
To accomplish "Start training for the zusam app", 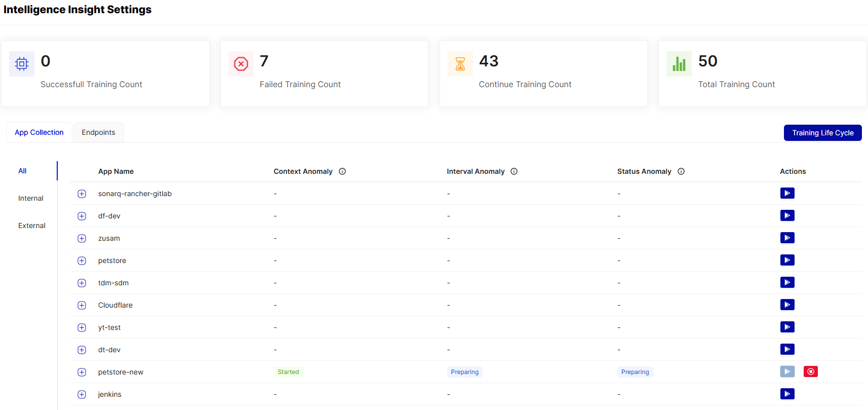I will 787,238.
